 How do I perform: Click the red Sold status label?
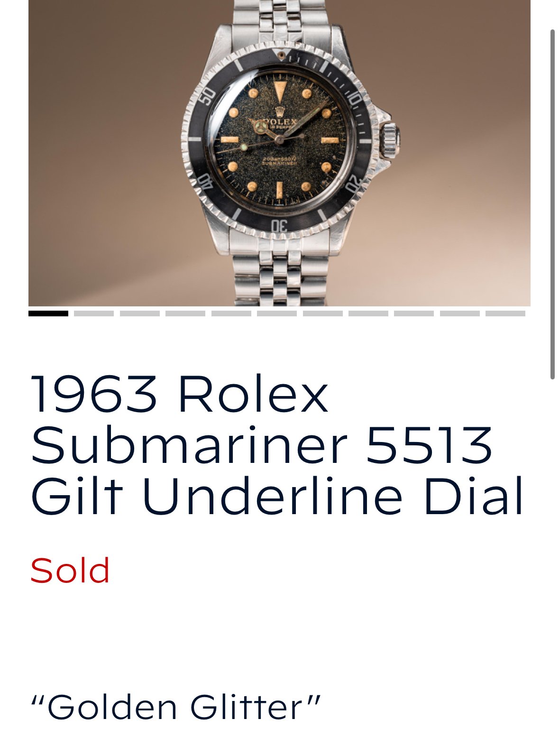[70, 571]
